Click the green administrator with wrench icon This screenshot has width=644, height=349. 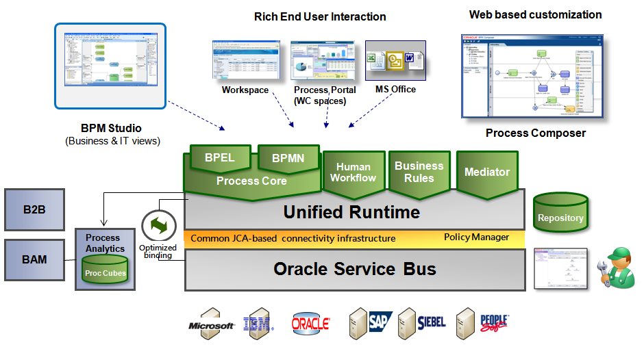point(616,268)
